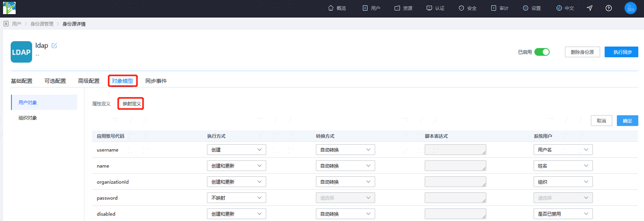The height and width of the screenshot is (221, 644).
Task: Click the 脚本表达式 field in username row
Action: pos(456,150)
